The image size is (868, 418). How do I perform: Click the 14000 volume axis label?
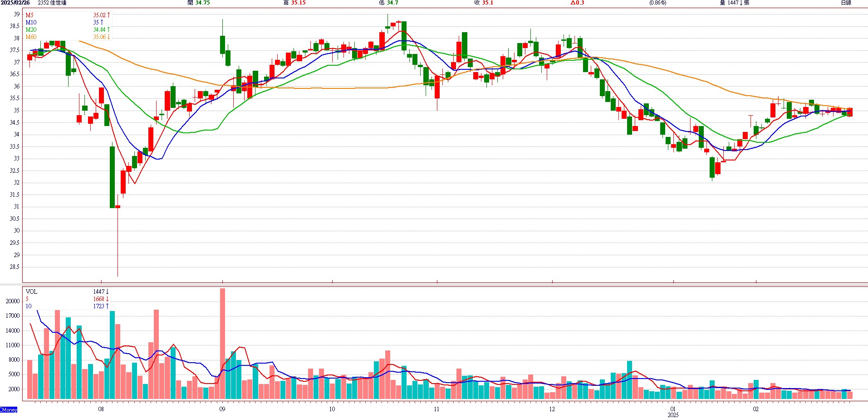coord(13,331)
